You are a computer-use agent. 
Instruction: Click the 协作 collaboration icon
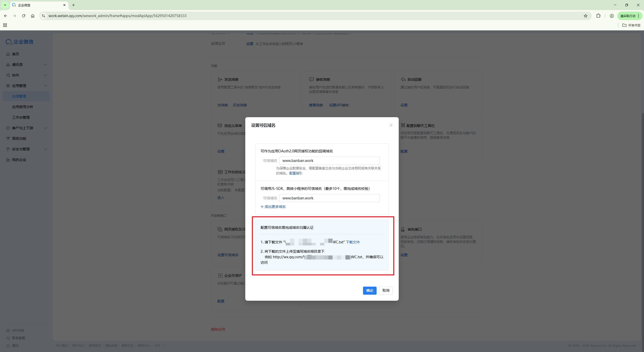click(8, 75)
